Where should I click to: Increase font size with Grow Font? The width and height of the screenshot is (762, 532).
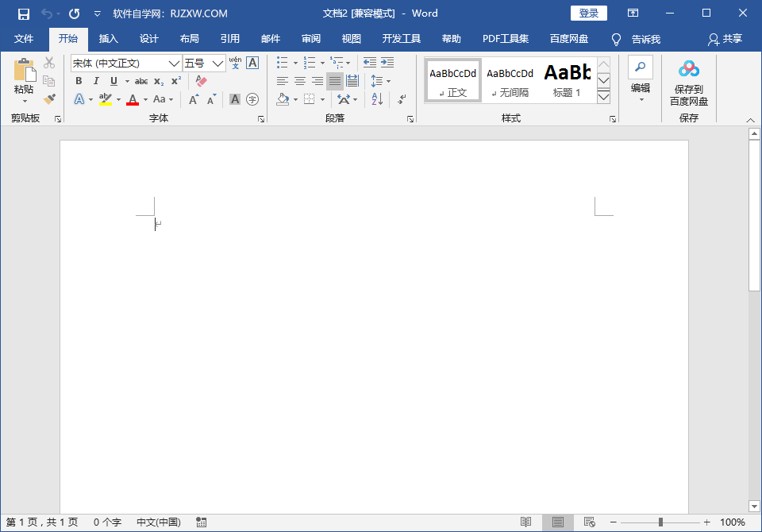[193, 98]
